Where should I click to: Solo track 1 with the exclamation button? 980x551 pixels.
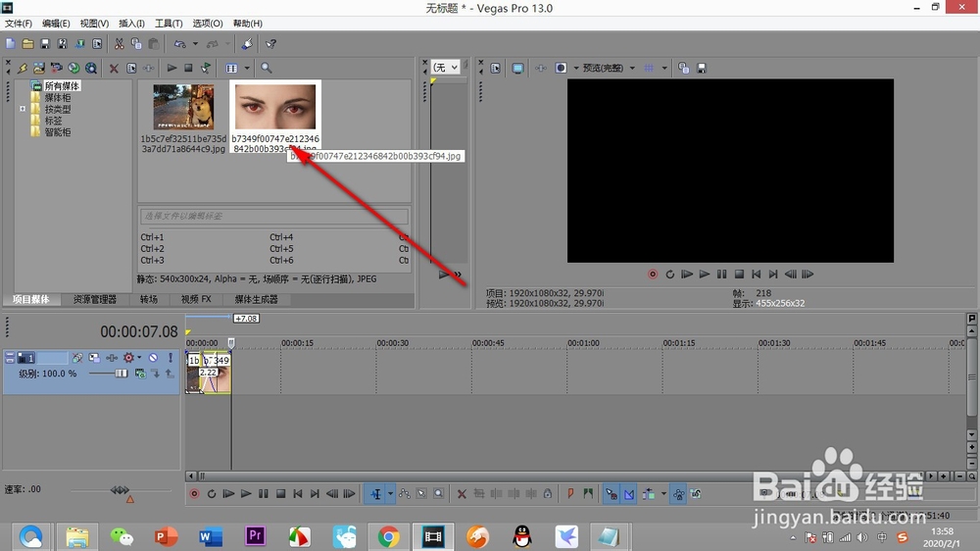point(170,358)
